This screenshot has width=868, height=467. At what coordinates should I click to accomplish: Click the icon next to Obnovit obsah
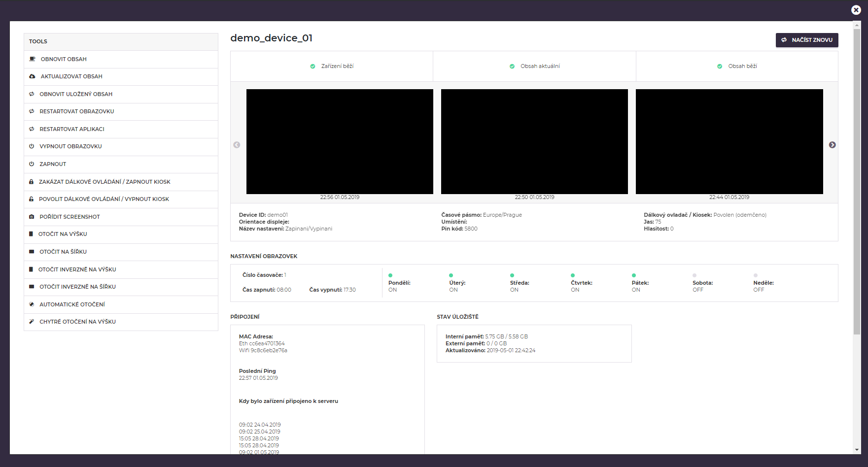point(32,59)
